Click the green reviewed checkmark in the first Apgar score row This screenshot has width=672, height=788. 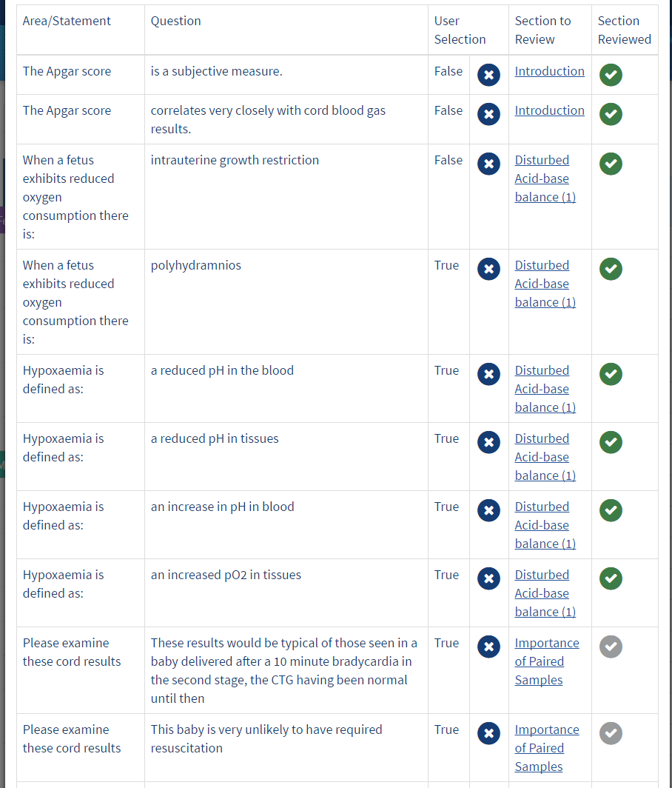click(611, 75)
